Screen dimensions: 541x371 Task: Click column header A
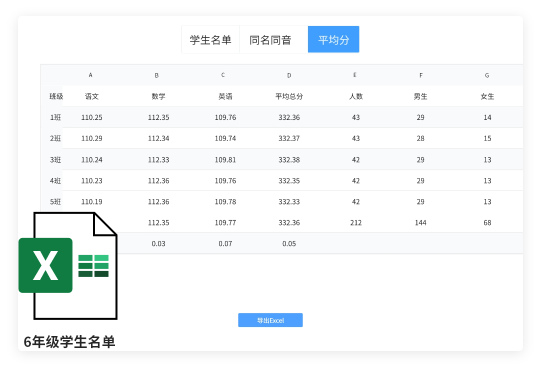tap(90, 75)
